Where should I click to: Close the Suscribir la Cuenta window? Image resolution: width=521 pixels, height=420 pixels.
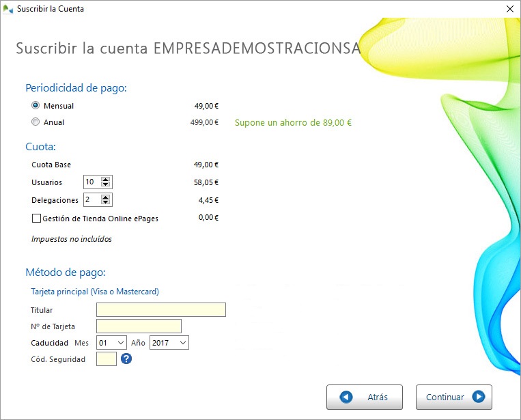pos(509,9)
